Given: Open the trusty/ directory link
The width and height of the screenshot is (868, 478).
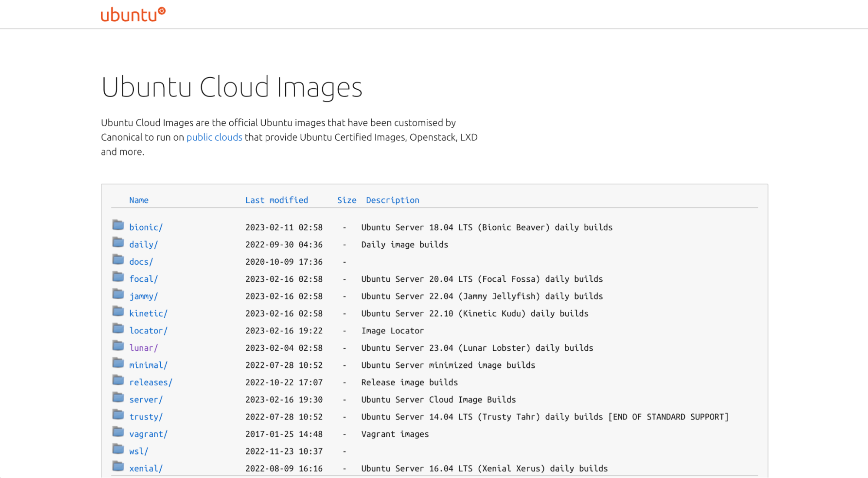Looking at the screenshot, I should 146,417.
